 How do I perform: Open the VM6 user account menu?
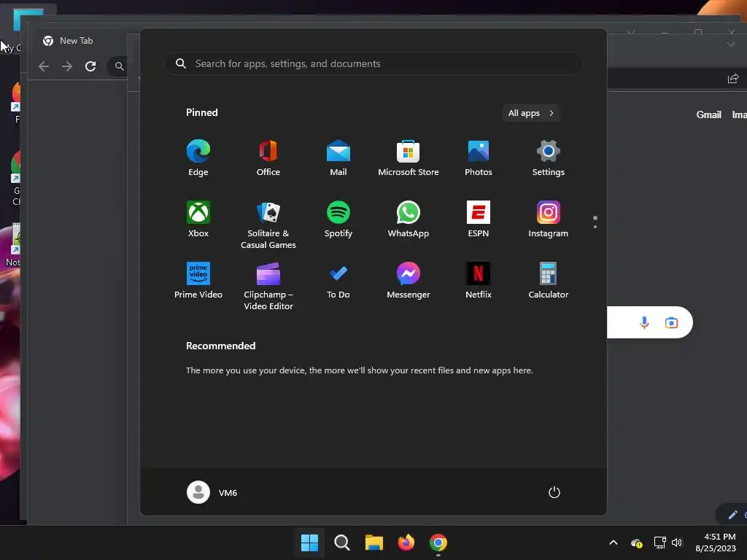click(212, 492)
